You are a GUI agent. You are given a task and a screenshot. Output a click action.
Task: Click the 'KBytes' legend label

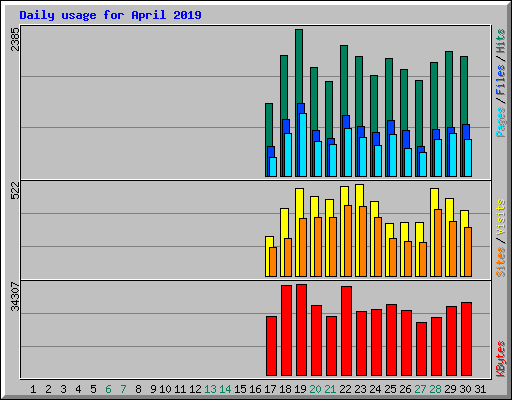[x=501, y=359]
